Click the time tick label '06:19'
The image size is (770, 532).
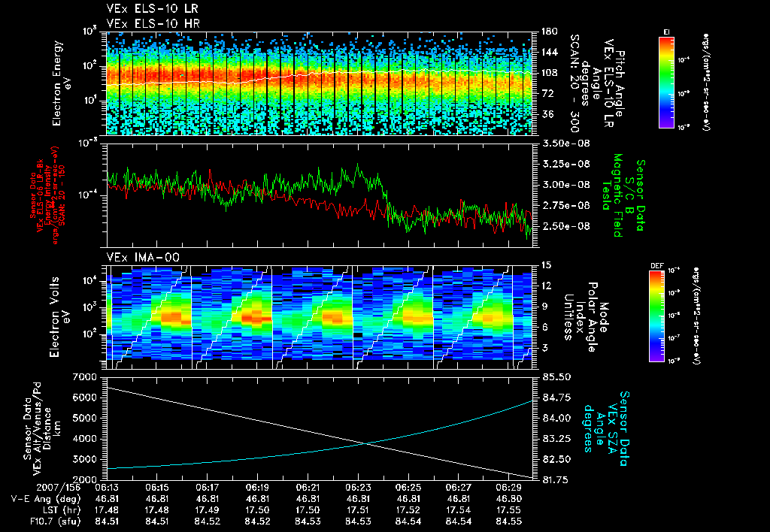(257, 489)
